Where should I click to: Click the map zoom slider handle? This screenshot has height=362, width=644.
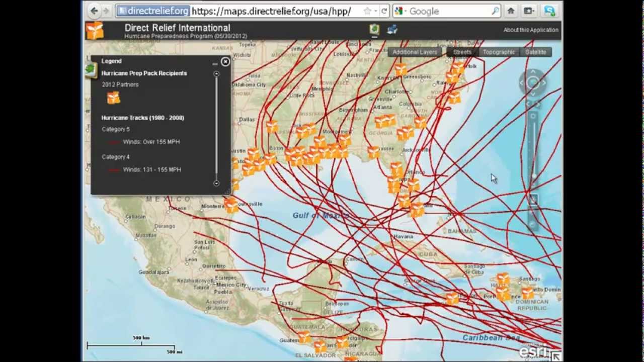pyautogui.click(x=533, y=176)
